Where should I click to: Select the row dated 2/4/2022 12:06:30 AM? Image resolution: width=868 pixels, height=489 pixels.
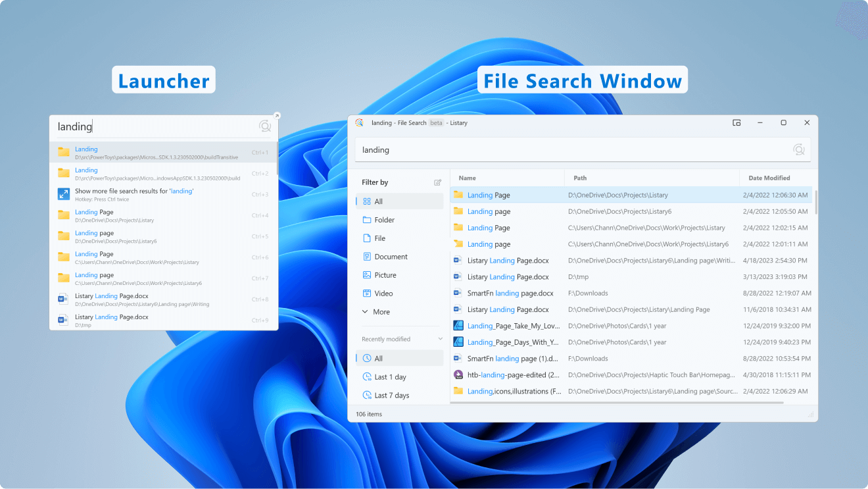point(632,195)
